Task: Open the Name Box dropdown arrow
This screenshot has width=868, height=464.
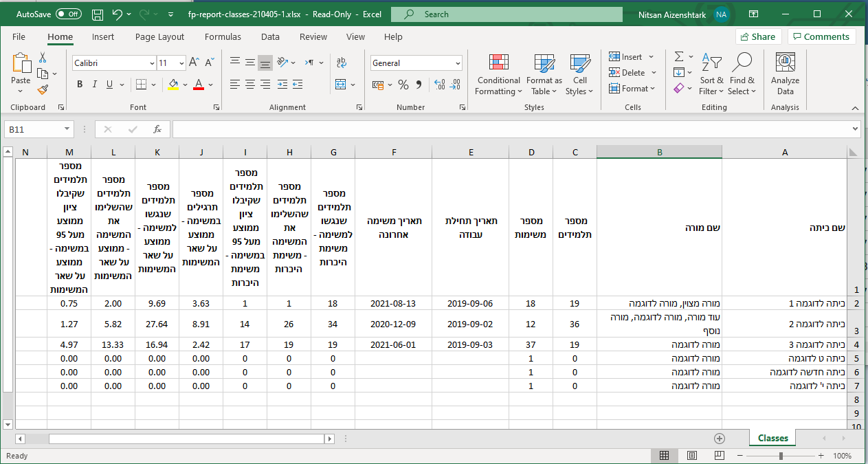Action: tap(67, 129)
